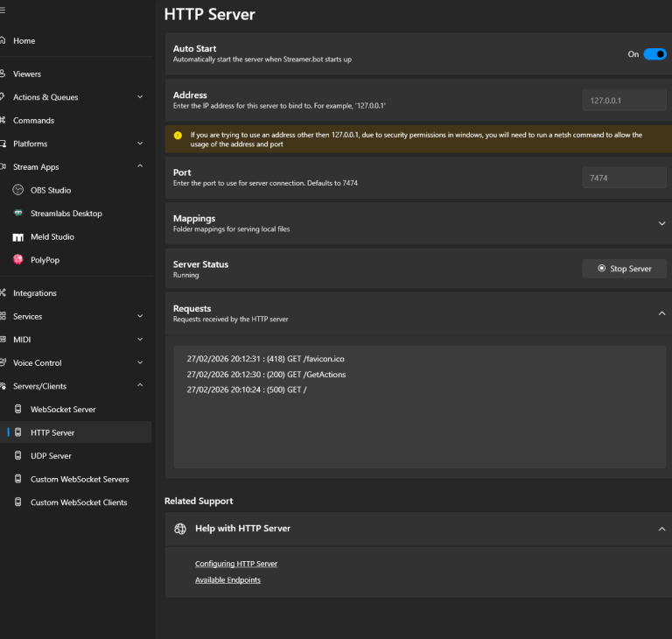Screen dimensions: 672x639
Task: Click the WebSocket Server icon
Action: [x=18, y=410]
